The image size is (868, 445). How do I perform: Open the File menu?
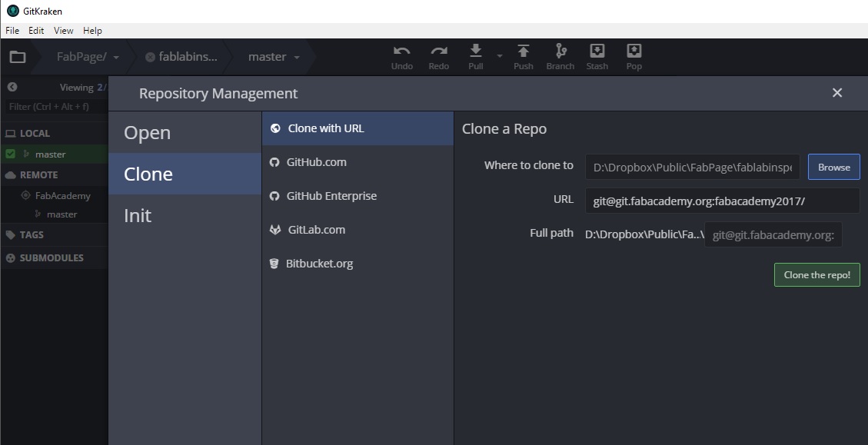[12, 31]
